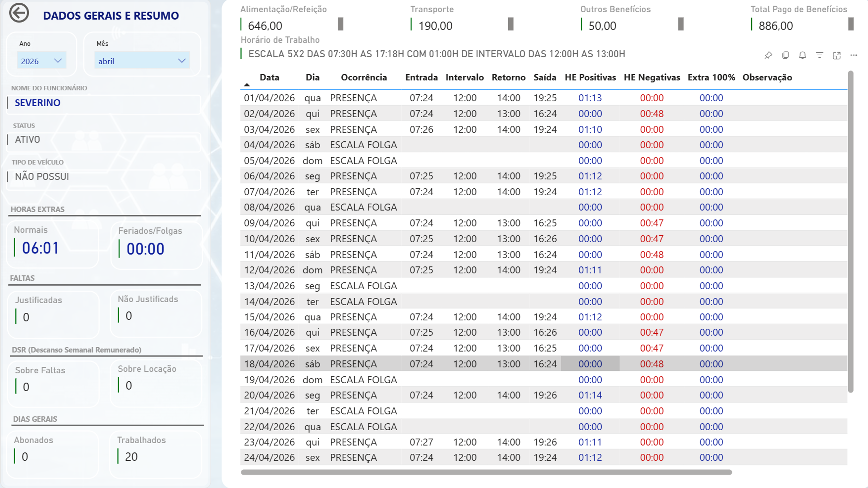This screenshot has width=868, height=488.
Task: Select the date cell 24/04/2026
Action: (269, 458)
